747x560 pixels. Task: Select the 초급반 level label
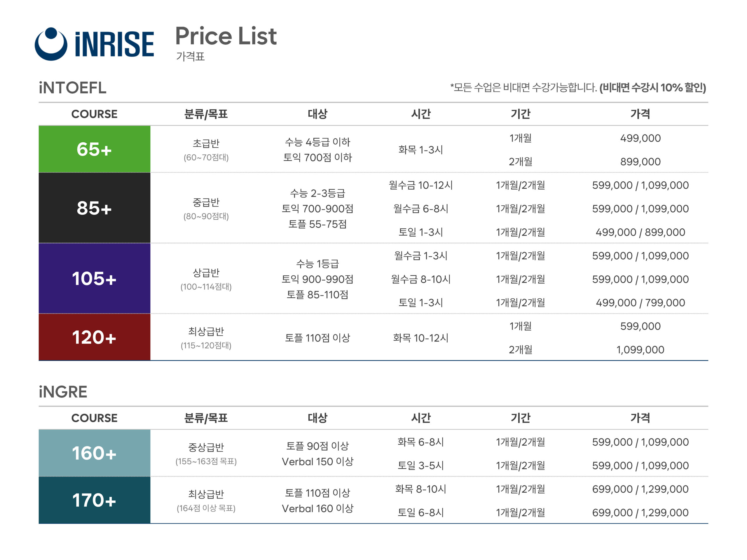[x=206, y=143]
